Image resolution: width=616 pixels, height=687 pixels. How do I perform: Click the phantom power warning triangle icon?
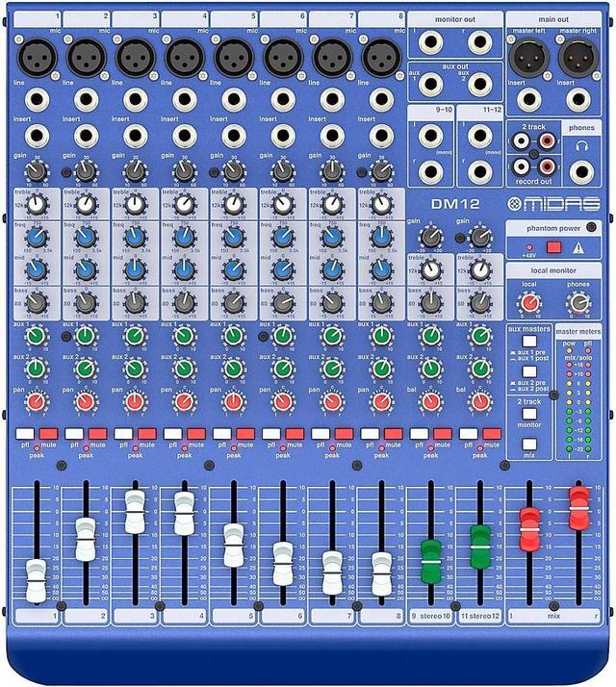click(x=578, y=248)
